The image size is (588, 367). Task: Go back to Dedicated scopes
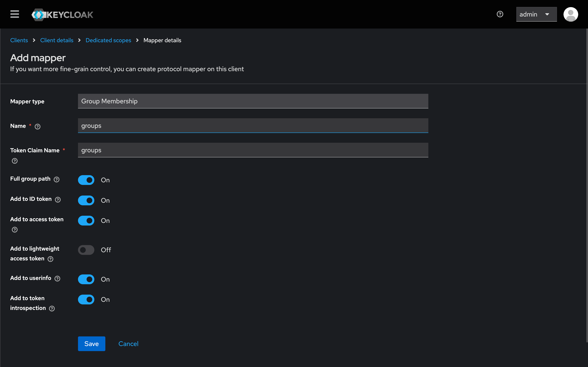(x=108, y=40)
